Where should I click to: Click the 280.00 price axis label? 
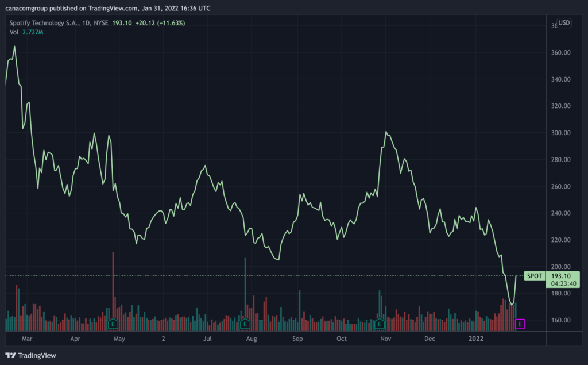560,160
